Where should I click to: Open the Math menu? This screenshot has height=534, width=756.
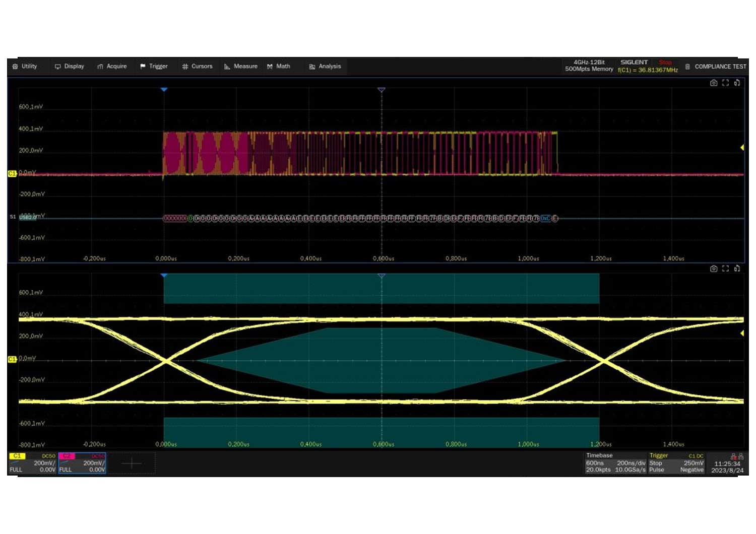pos(279,66)
